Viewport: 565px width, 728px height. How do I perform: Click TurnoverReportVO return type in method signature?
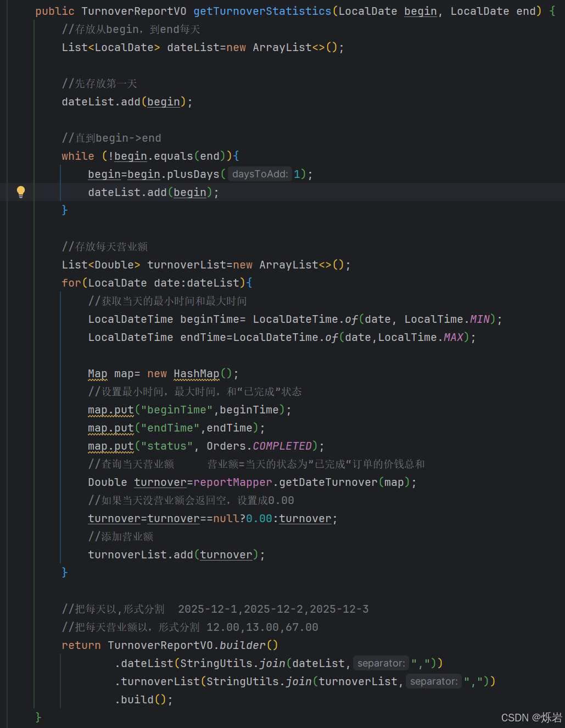(134, 11)
